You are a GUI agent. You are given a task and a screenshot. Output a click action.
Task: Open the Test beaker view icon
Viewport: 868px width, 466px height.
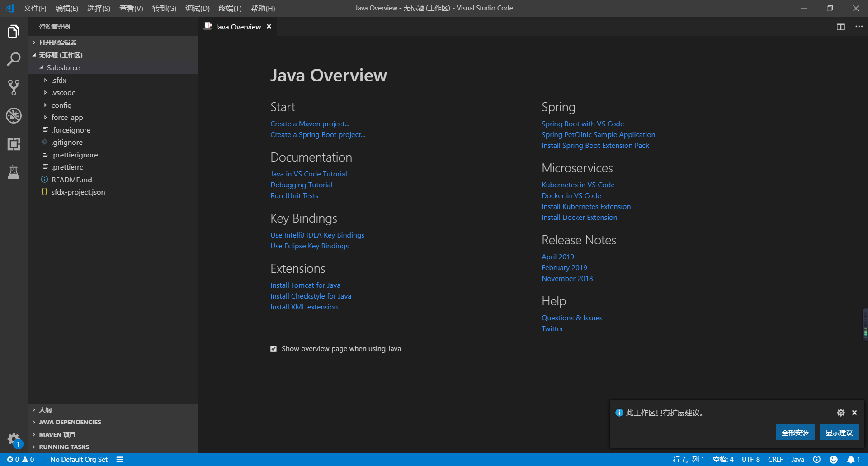(14, 172)
